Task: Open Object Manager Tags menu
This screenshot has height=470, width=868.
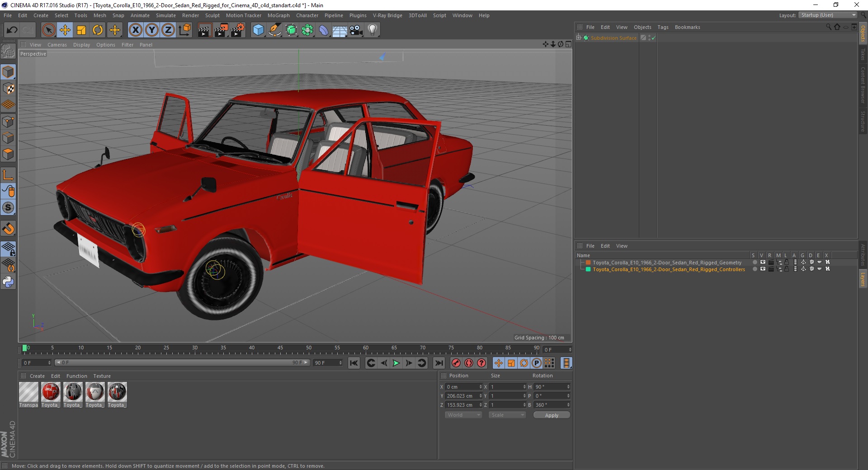Action: (x=663, y=27)
